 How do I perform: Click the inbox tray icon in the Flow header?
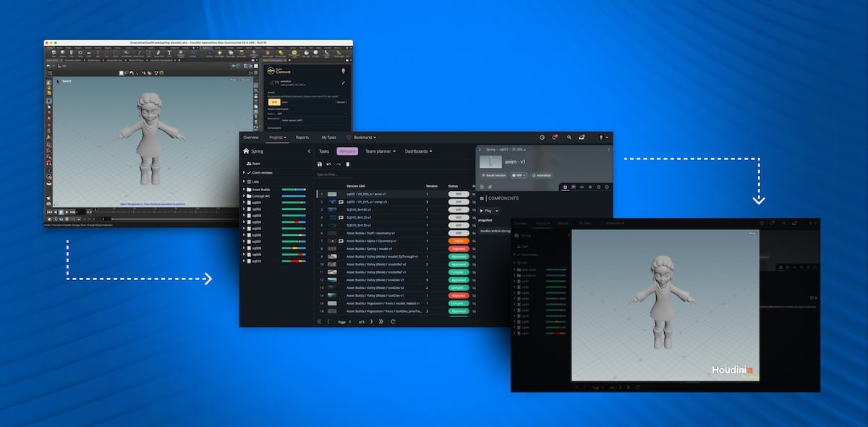coord(582,138)
